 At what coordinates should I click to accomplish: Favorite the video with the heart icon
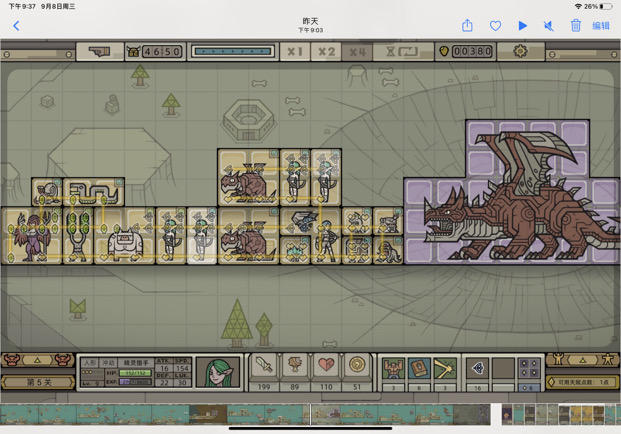pyautogui.click(x=495, y=26)
